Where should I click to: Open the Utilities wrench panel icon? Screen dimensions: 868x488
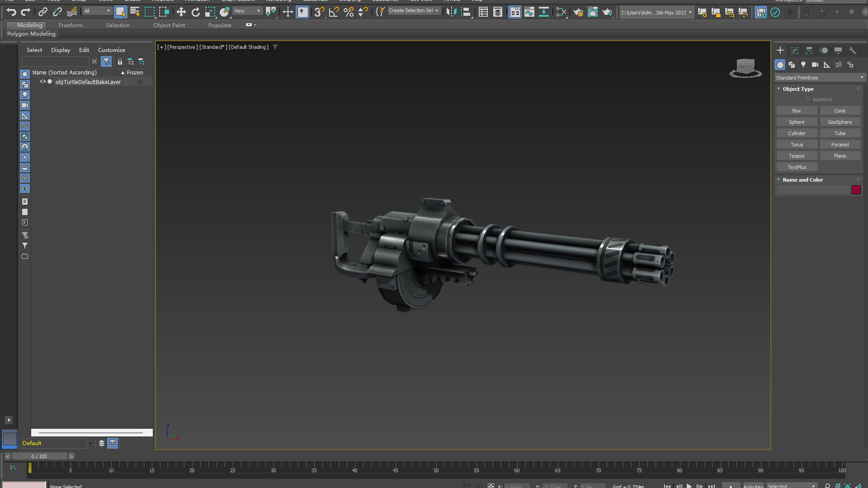tap(853, 51)
